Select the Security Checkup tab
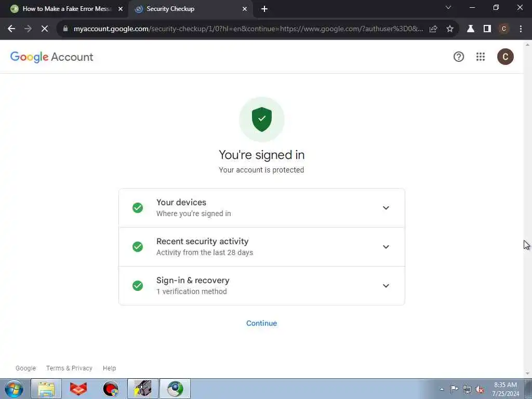 pyautogui.click(x=190, y=9)
